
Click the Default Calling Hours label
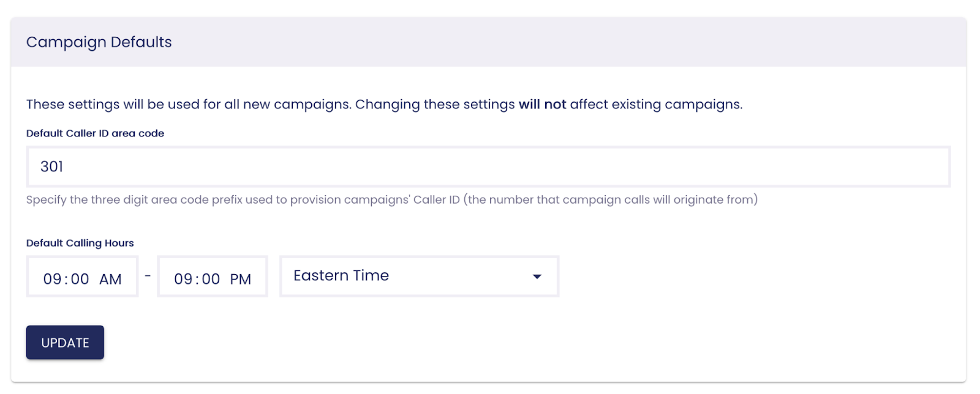click(x=80, y=243)
